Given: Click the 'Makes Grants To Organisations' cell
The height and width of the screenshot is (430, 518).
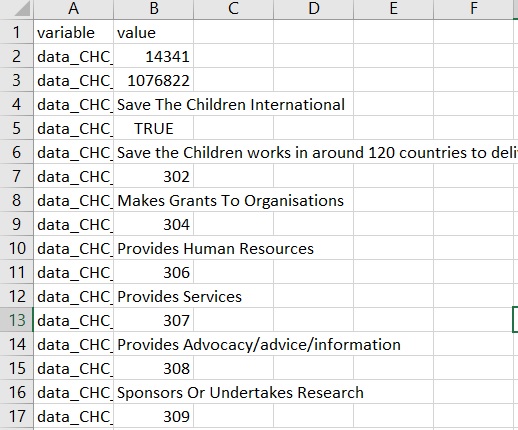Looking at the screenshot, I should coord(154,200).
